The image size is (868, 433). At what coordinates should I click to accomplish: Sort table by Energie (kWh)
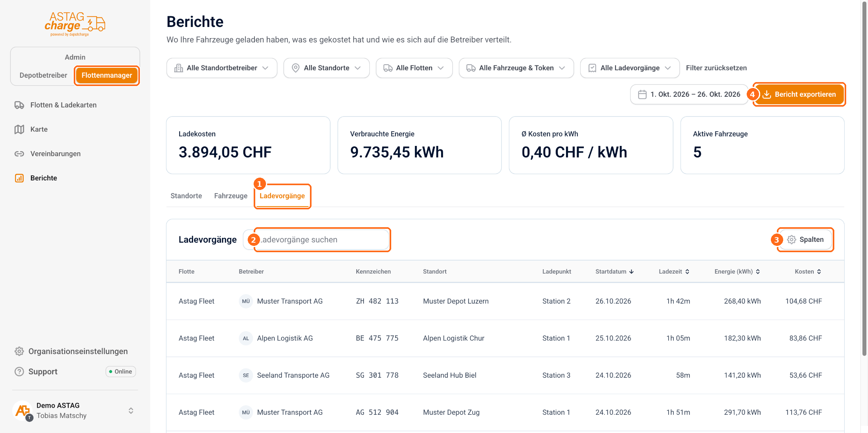click(x=737, y=272)
